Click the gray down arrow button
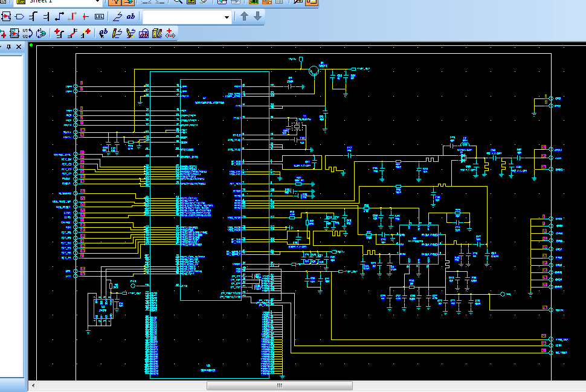The image size is (586, 392). point(258,16)
